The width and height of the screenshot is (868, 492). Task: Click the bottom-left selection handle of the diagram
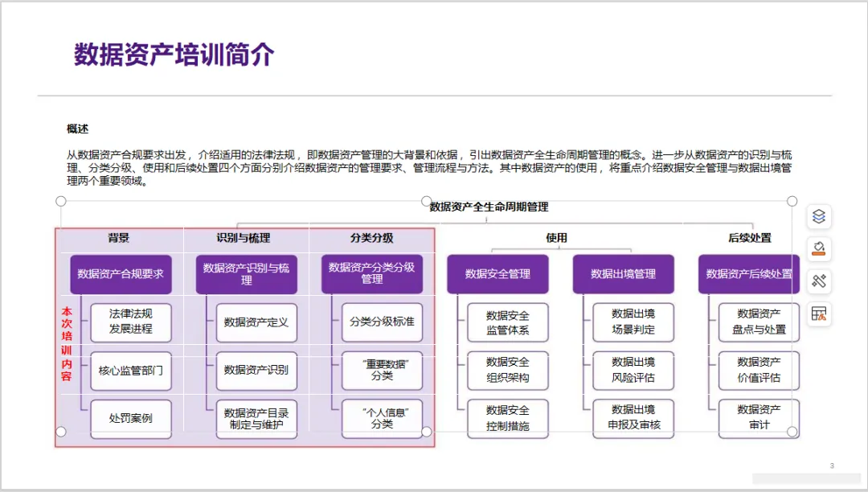pyautogui.click(x=61, y=432)
